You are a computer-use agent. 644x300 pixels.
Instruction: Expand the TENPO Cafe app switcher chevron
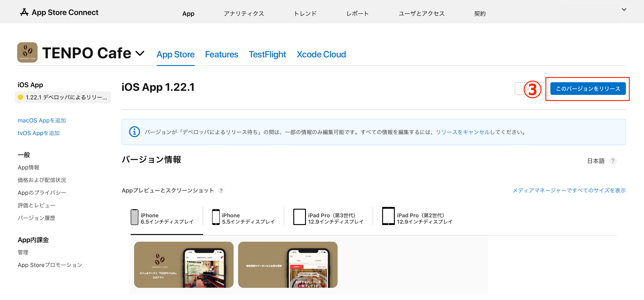pyautogui.click(x=140, y=53)
